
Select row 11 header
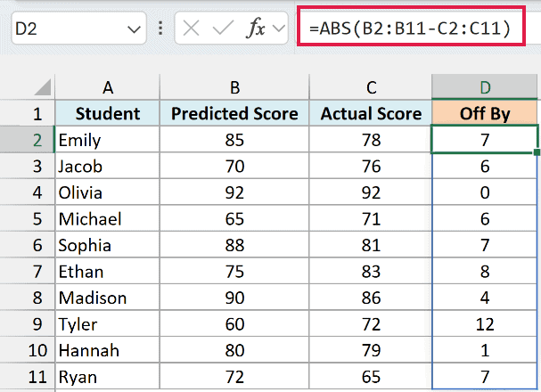[x=28, y=377]
